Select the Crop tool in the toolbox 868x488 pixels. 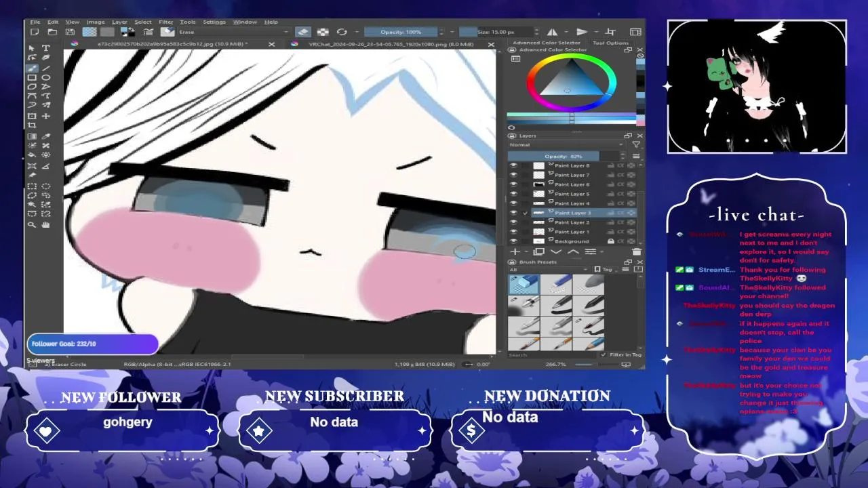click(x=32, y=126)
